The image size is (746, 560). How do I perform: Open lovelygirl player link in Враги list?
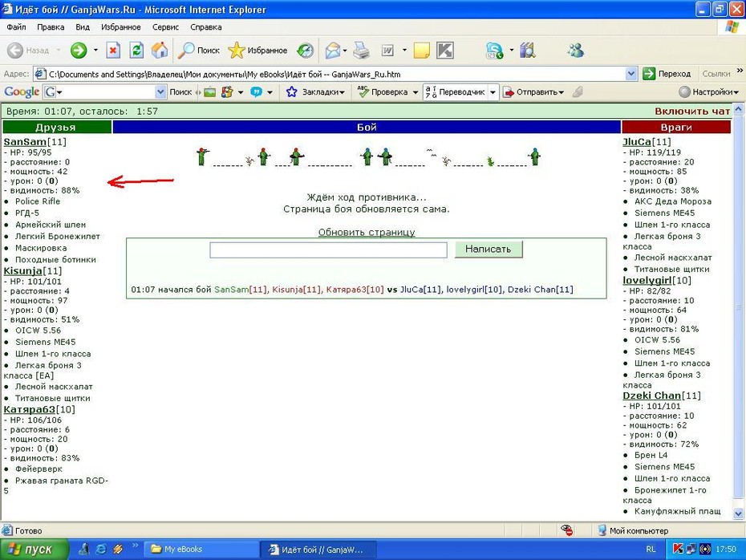coord(647,280)
